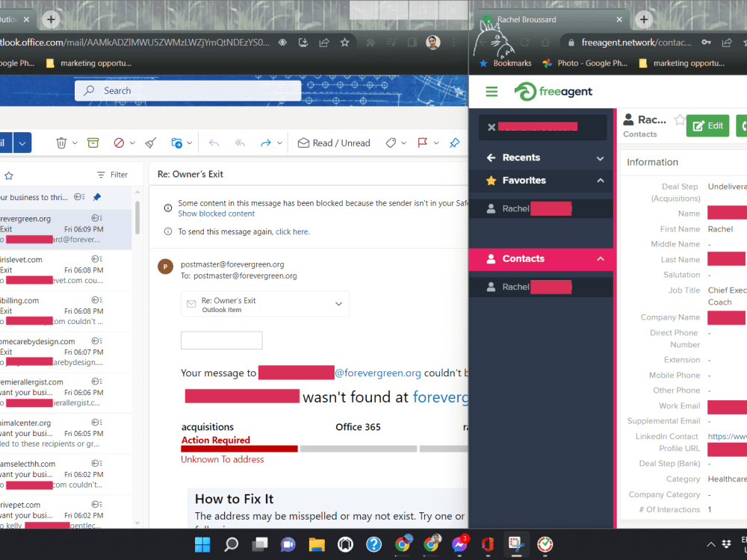This screenshot has height=560, width=747.
Task: Click Show blocked content link
Action: tap(217, 214)
